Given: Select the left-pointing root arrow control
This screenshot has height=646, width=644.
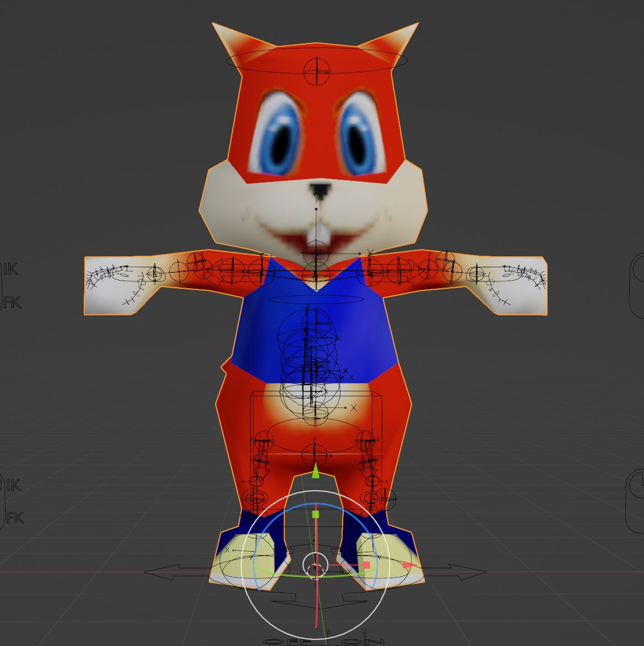Looking at the screenshot, I should pos(177,572).
